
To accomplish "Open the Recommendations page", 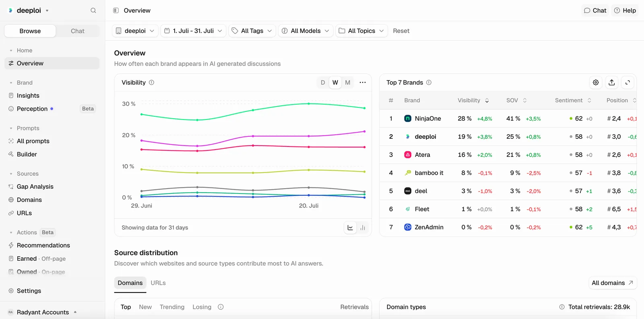I will [52, 245].
